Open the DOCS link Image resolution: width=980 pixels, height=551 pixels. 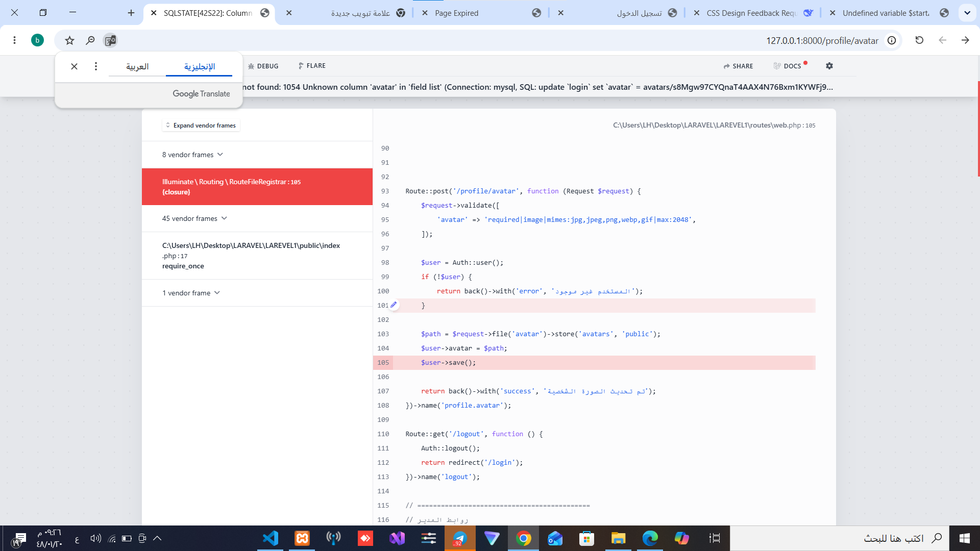(x=788, y=66)
